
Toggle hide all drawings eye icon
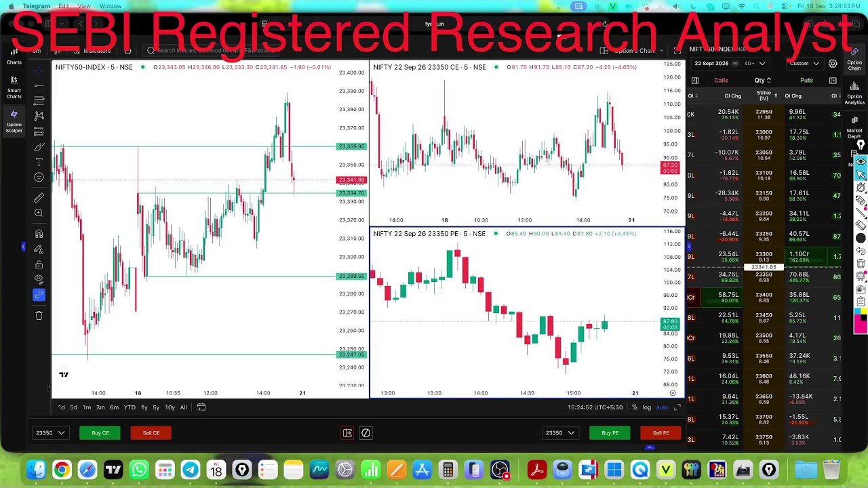coord(39,279)
